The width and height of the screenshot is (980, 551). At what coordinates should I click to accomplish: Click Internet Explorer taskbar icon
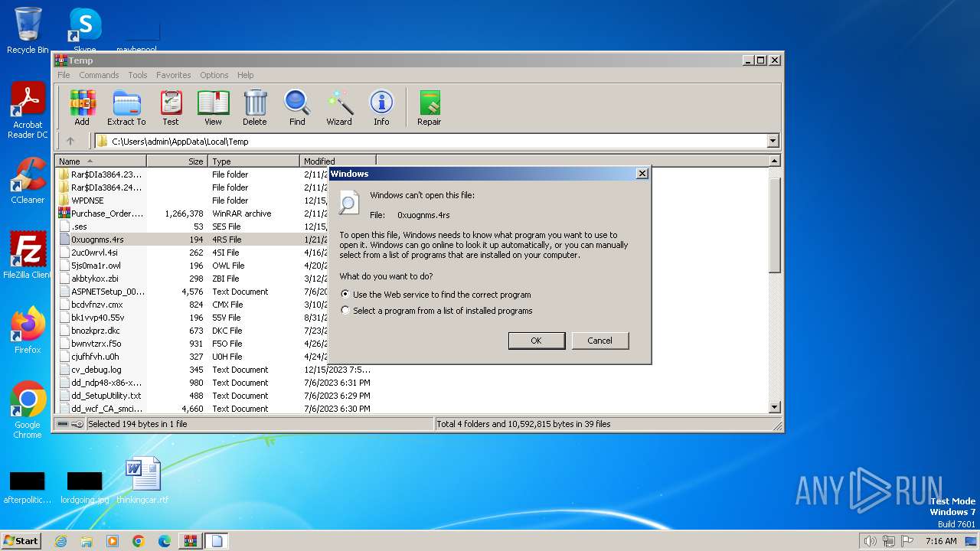[x=60, y=541]
